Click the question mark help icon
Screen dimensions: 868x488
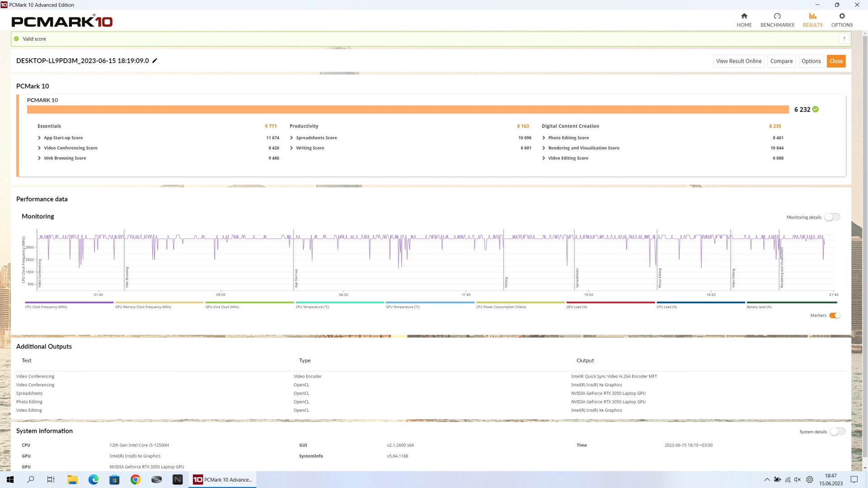tap(844, 39)
